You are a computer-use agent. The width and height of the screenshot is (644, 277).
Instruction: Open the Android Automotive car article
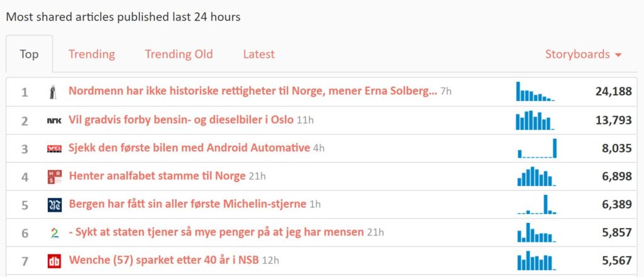pyautogui.click(x=189, y=148)
